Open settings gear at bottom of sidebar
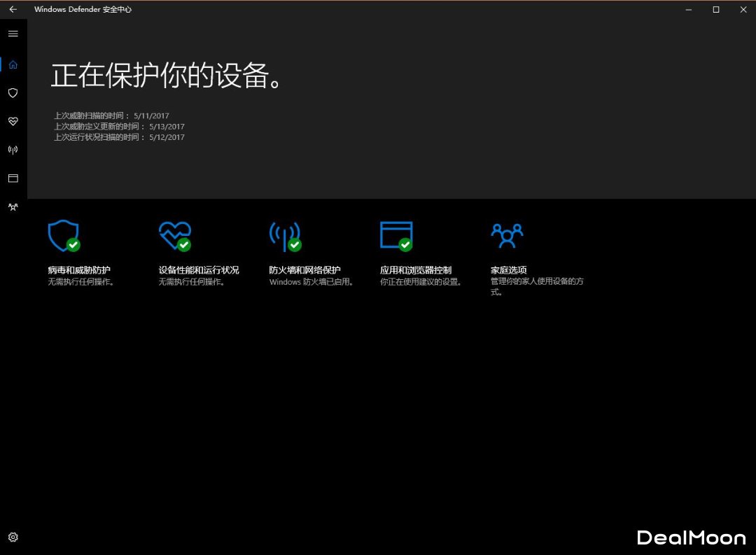The image size is (756, 555). coord(13,538)
